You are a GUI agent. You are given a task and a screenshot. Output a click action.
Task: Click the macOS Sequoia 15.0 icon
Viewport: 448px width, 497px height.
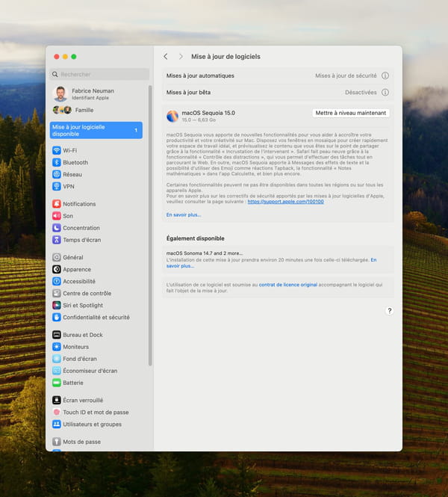coord(172,116)
